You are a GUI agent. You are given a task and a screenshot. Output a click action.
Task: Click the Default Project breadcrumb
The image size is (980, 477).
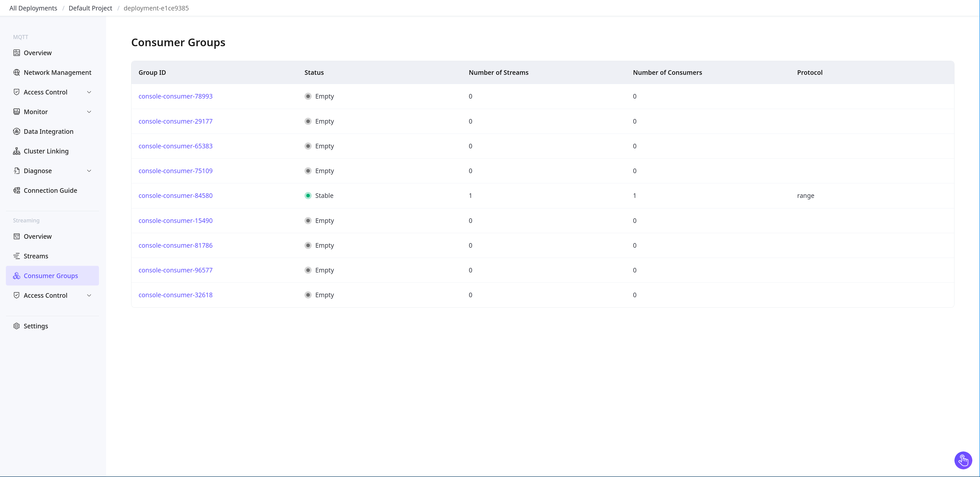click(x=91, y=7)
